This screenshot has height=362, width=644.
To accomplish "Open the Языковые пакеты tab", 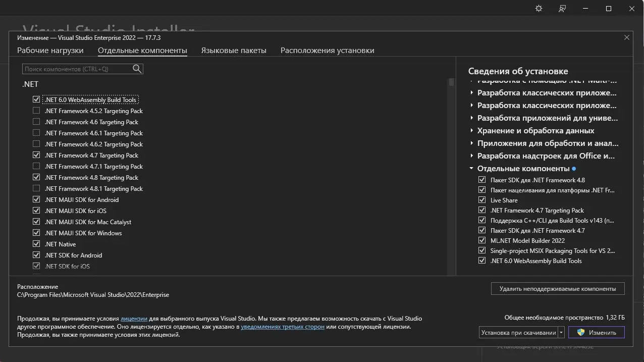I will tap(234, 50).
